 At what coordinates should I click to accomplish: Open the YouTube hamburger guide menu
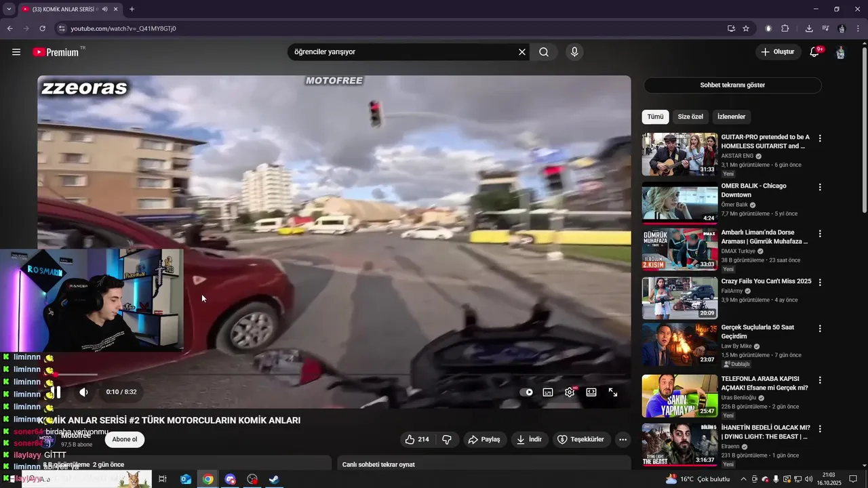point(16,52)
